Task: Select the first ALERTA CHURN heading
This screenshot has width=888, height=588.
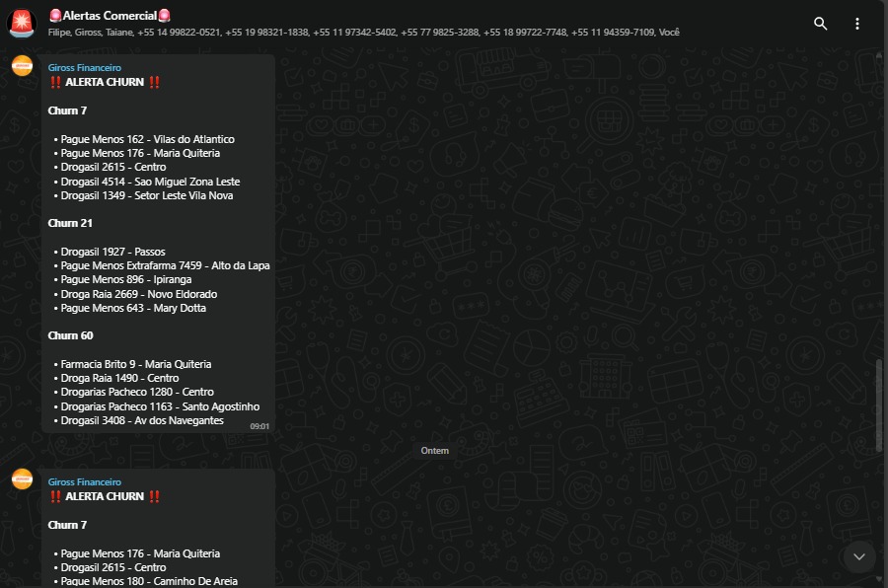Action: click(x=105, y=82)
